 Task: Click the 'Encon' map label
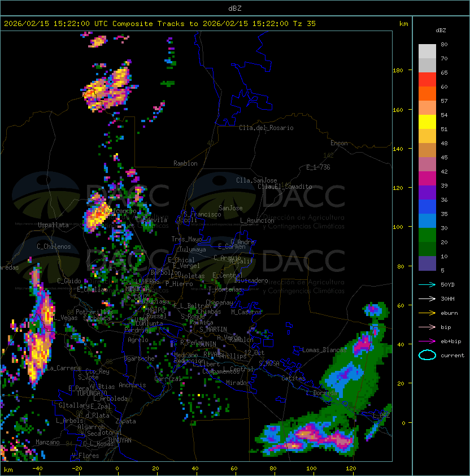point(339,143)
